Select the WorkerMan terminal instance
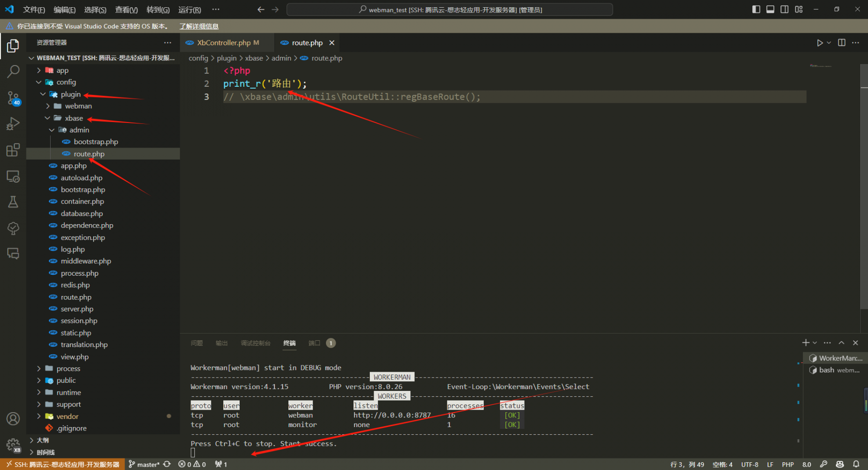868x470 pixels. pyautogui.click(x=836, y=358)
